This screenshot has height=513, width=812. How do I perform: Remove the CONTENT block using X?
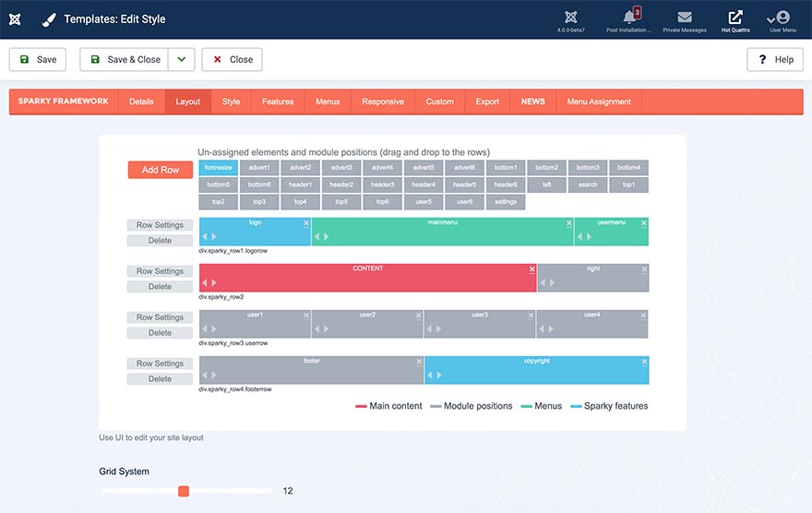531,269
